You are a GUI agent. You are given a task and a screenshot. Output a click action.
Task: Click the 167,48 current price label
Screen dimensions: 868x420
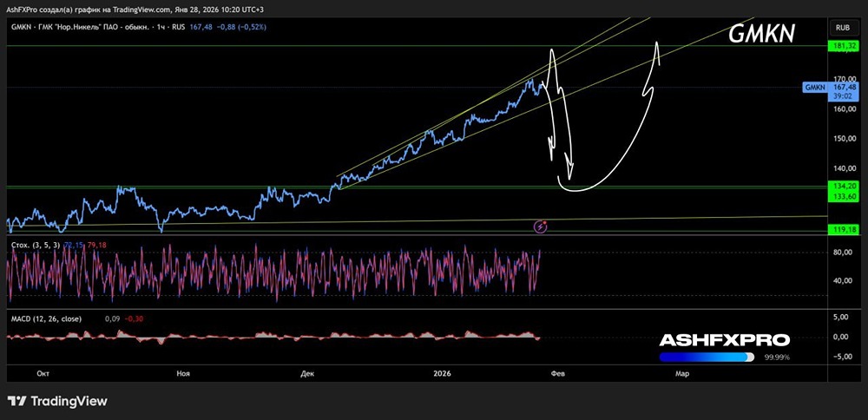845,87
